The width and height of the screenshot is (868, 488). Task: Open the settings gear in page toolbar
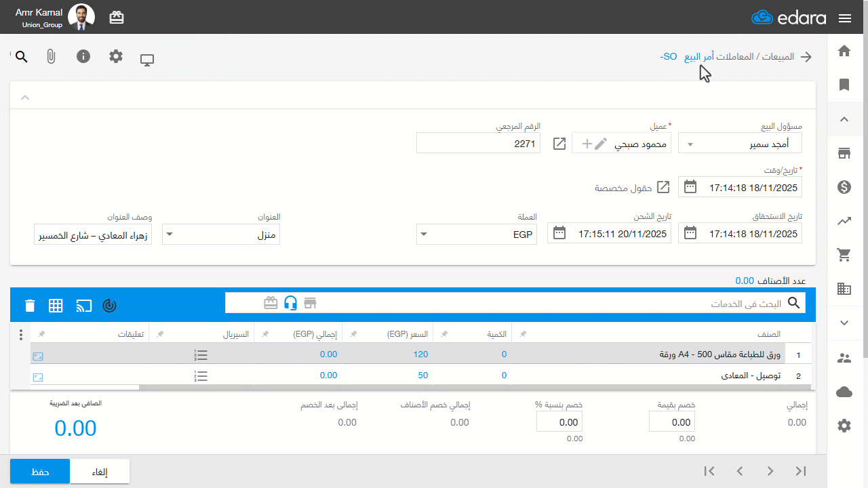click(x=116, y=56)
